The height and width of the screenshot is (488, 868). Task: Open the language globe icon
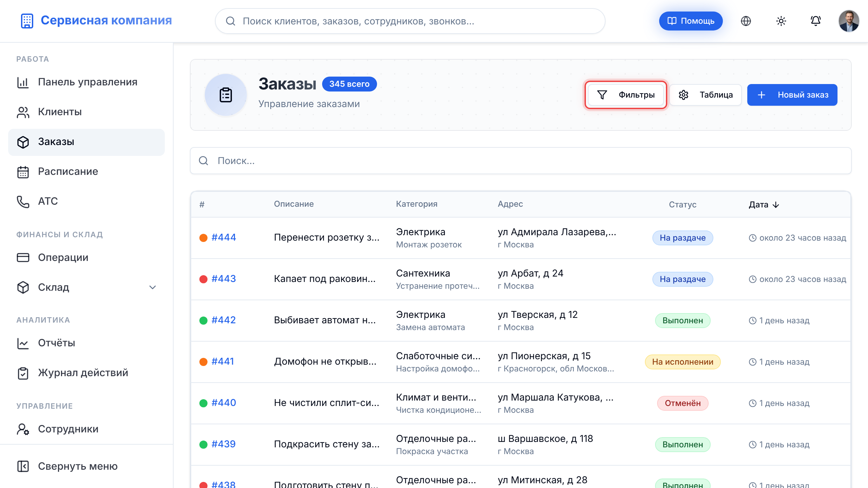(x=746, y=21)
